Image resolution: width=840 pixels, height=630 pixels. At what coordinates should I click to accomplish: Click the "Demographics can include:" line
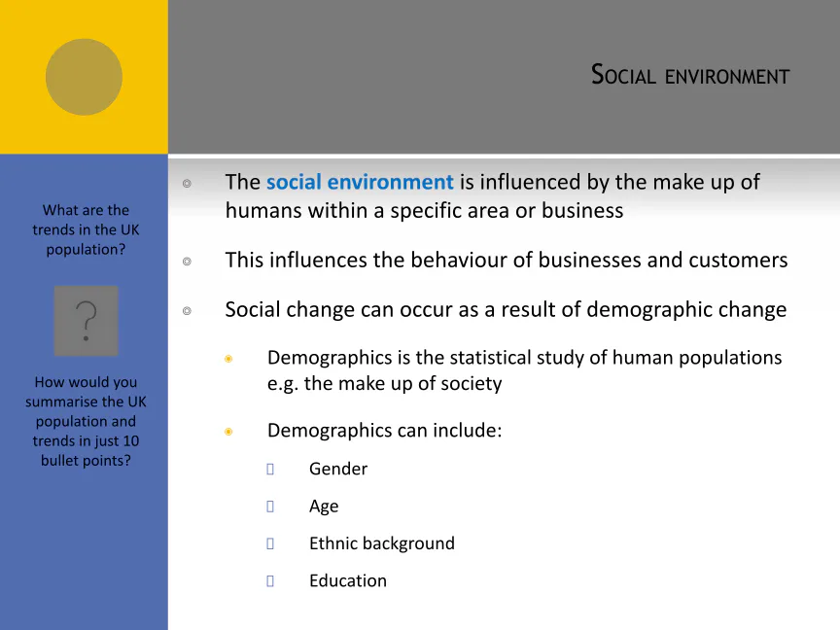pyautogui.click(x=384, y=430)
